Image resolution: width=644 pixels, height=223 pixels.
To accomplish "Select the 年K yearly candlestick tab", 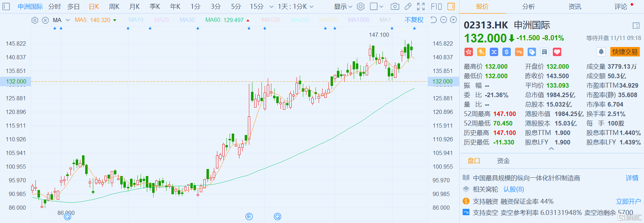I will click(x=175, y=7).
